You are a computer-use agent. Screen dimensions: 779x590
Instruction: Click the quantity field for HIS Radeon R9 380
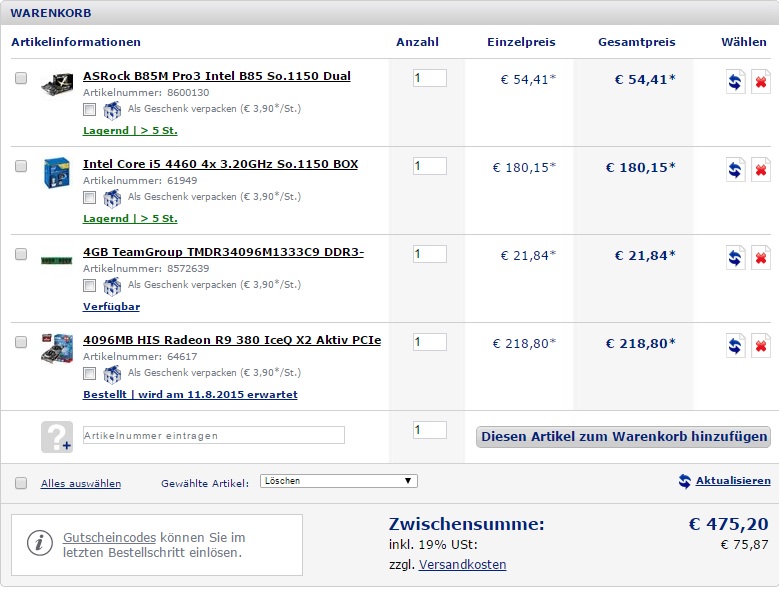point(430,342)
